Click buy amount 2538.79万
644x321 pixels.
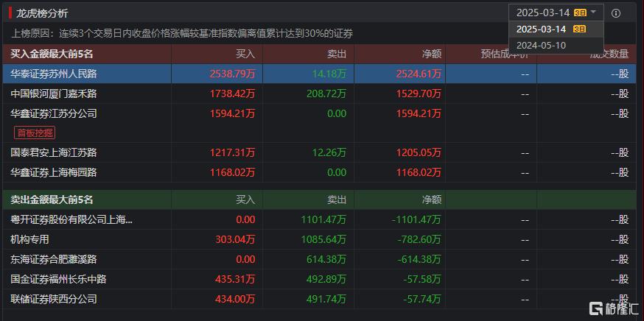232,74
